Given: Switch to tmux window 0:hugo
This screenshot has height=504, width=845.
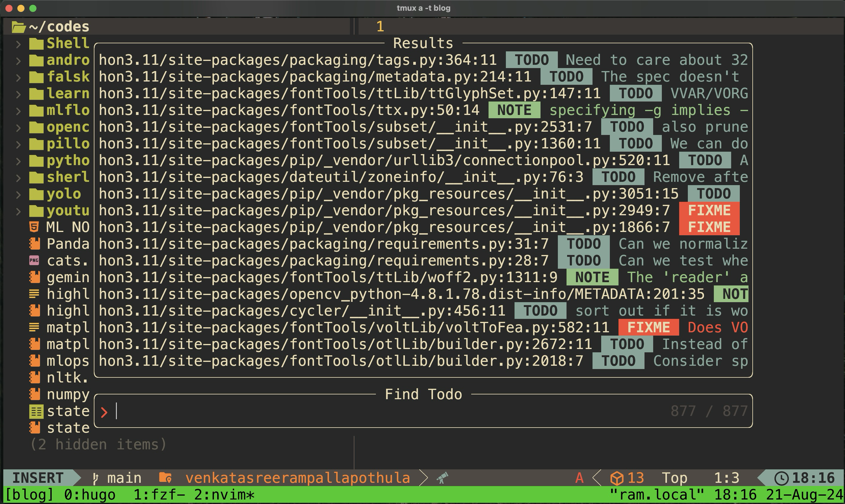Looking at the screenshot, I should [89, 495].
